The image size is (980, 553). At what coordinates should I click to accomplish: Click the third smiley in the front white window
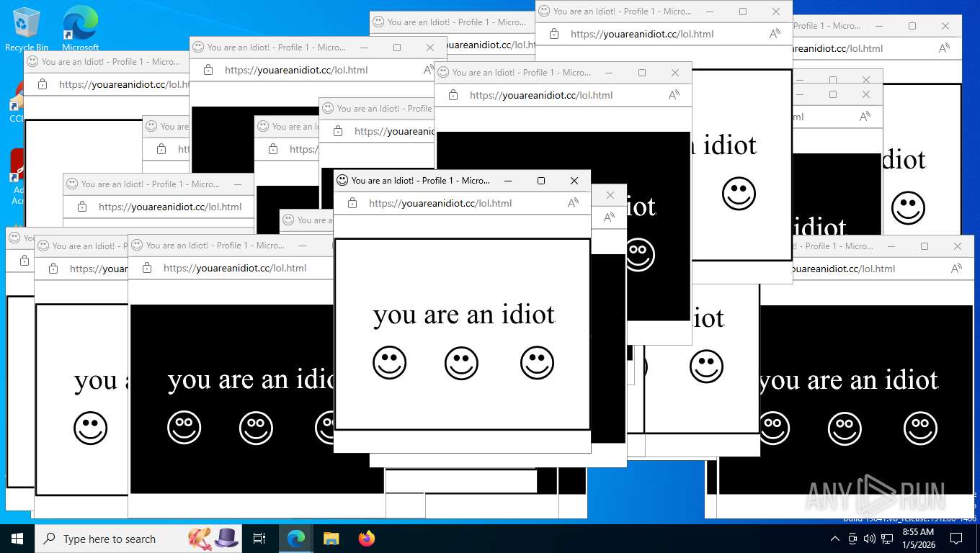[x=537, y=363]
